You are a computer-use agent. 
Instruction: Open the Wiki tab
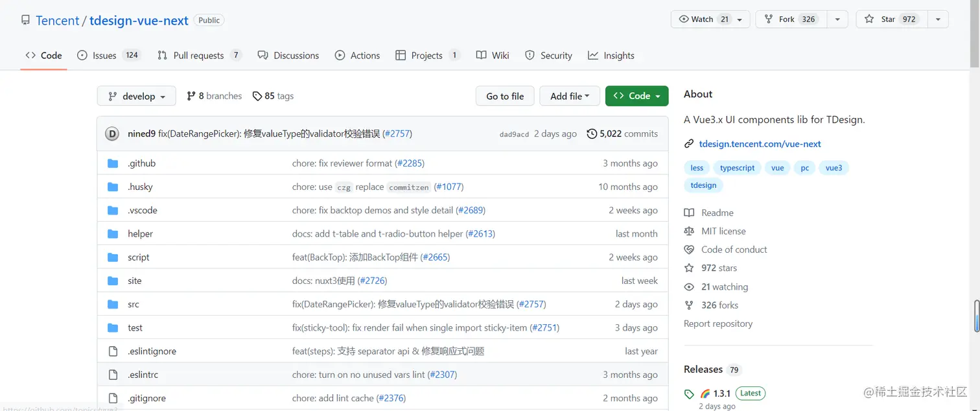[x=493, y=56]
